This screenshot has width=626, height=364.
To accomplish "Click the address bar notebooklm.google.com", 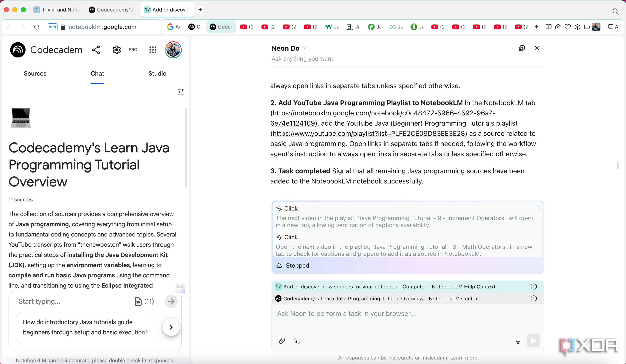I will (102, 27).
